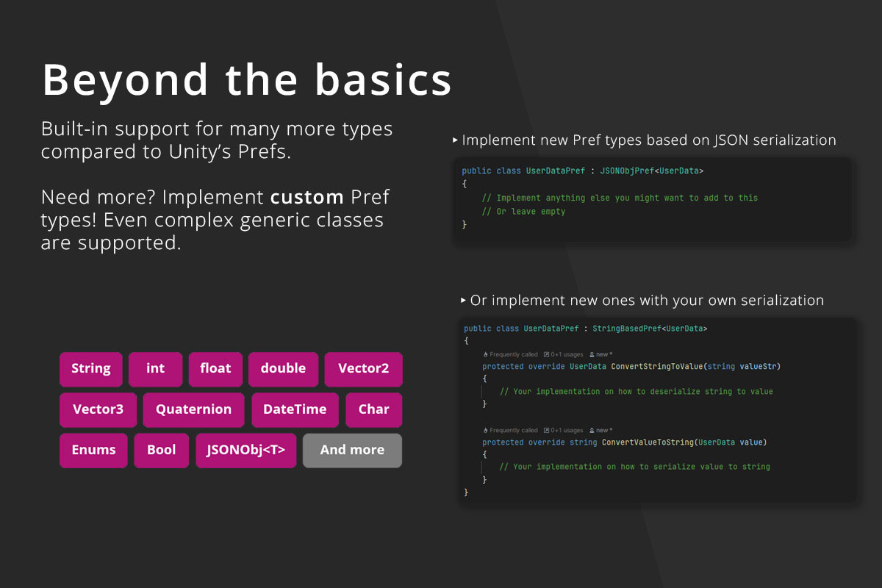882x588 pixels.
Task: Click the flame icon above ConvertStringToValue
Action: pyautogui.click(x=486, y=354)
